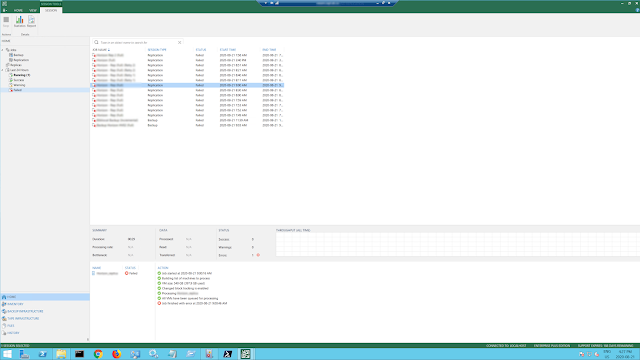This screenshot has width=640, height=360.
Task: Open the session Report icon
Action: pyautogui.click(x=31, y=22)
